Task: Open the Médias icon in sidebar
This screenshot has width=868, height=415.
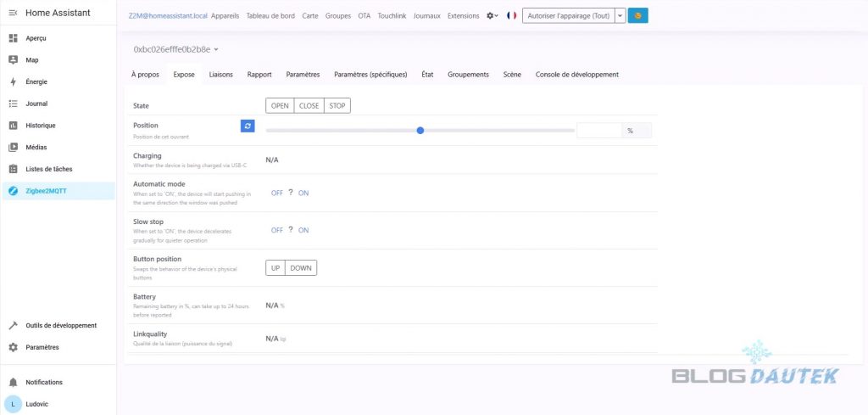Action: [13, 147]
